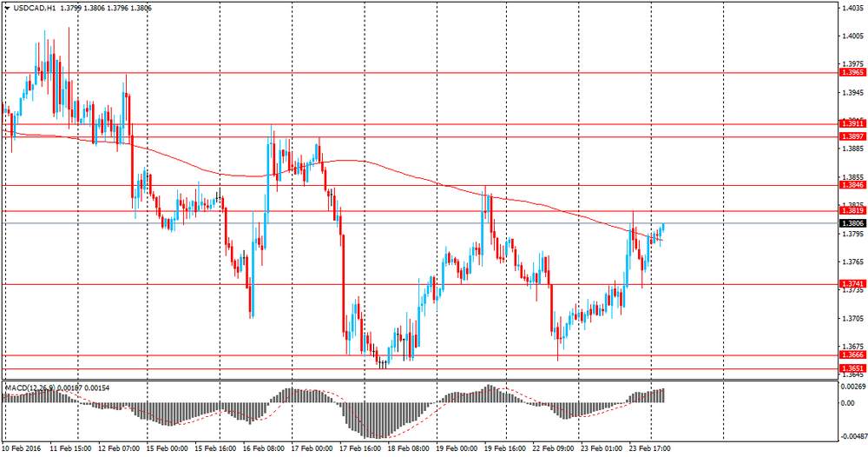Click the 1.3897 resistance level label
The image size is (868, 457).
coord(852,136)
